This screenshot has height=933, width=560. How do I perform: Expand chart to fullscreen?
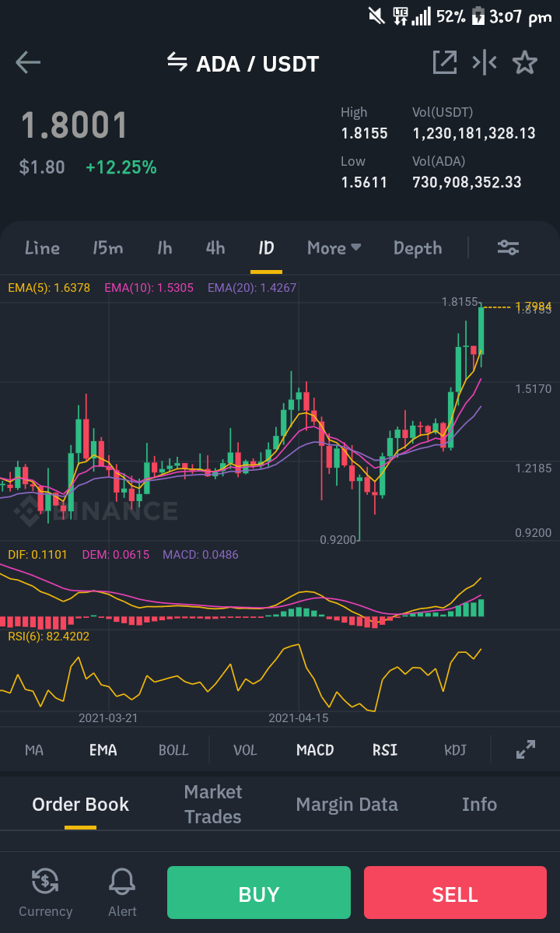(x=526, y=749)
